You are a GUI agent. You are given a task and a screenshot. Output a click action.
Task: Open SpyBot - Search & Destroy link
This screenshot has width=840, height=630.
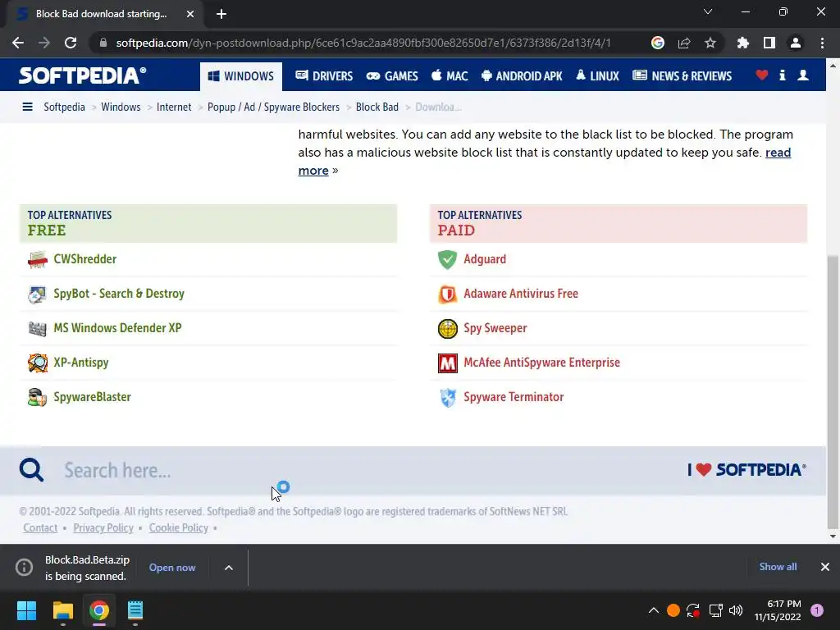click(x=119, y=294)
